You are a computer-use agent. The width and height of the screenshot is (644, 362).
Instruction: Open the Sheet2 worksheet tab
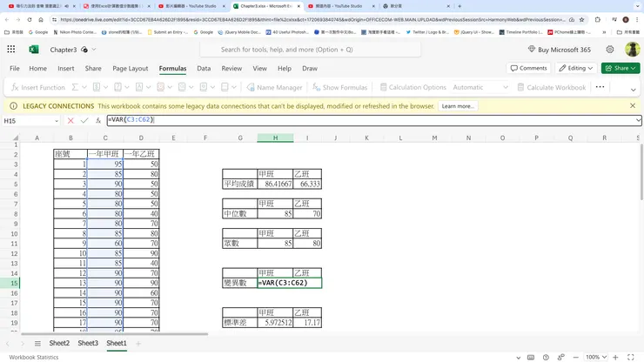(x=59, y=343)
